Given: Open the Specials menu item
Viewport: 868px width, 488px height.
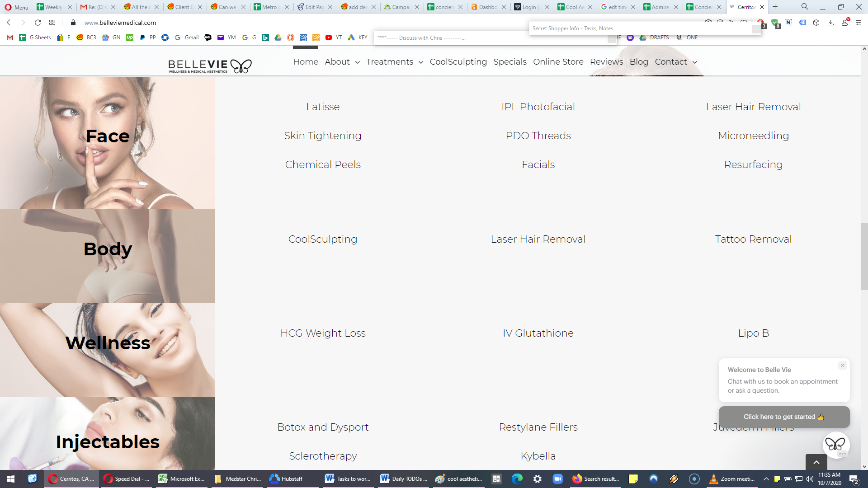Looking at the screenshot, I should point(510,62).
